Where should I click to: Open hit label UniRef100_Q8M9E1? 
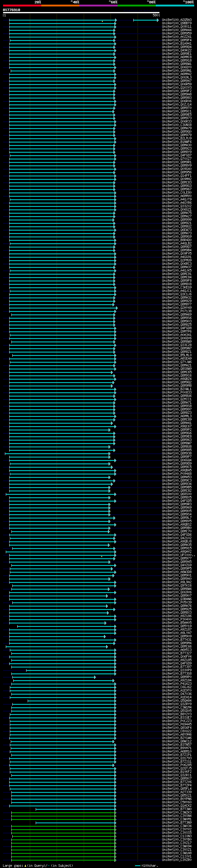tap(177, 54)
